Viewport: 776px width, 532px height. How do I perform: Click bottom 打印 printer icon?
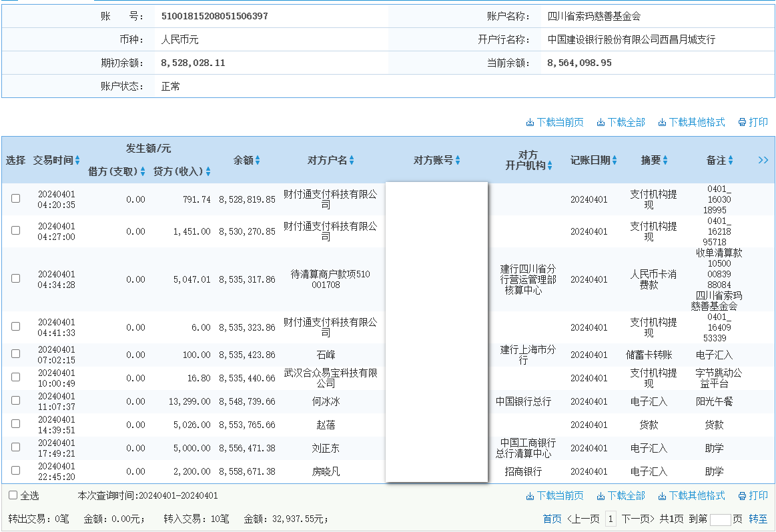point(742,496)
